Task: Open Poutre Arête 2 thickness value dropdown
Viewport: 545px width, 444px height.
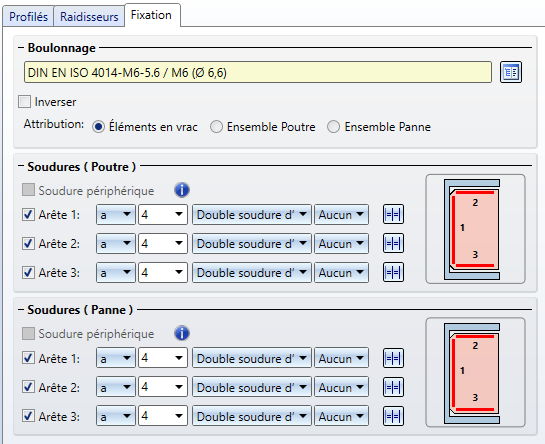Action: (x=163, y=243)
